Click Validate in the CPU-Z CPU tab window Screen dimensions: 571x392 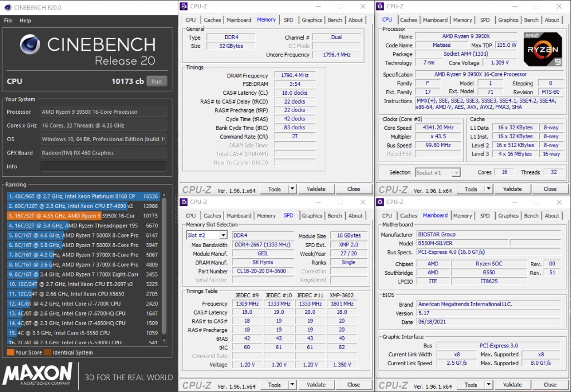[512, 189]
